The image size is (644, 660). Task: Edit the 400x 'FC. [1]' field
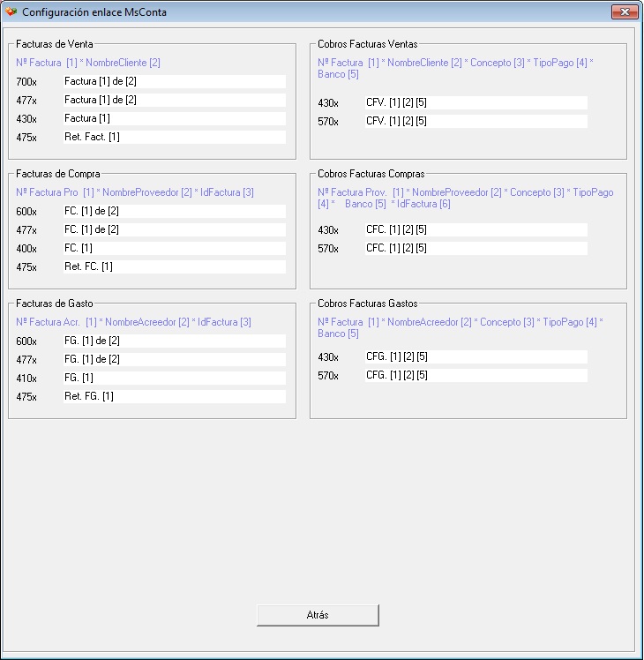(x=175, y=248)
